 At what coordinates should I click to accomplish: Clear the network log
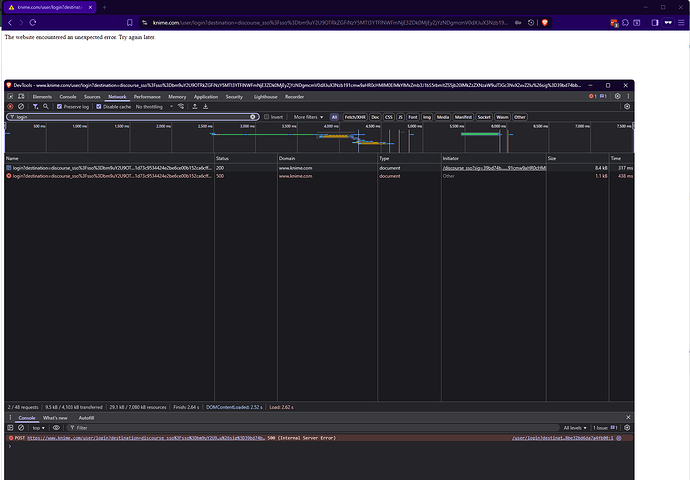(21, 106)
